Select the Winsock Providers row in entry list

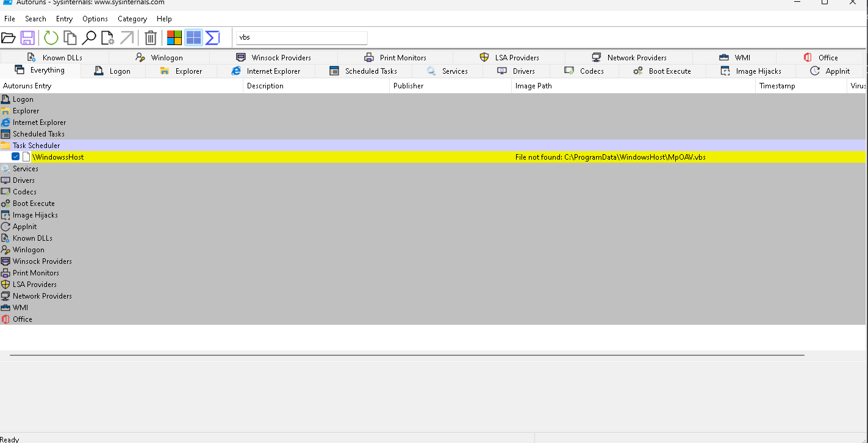432,261
